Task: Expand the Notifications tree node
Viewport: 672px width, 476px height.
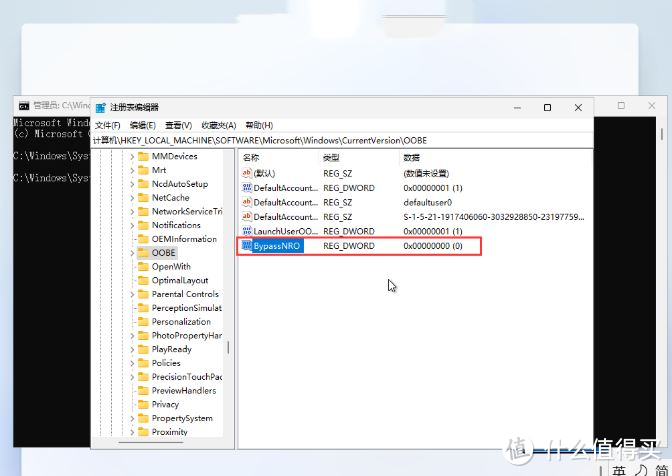Action: click(132, 225)
